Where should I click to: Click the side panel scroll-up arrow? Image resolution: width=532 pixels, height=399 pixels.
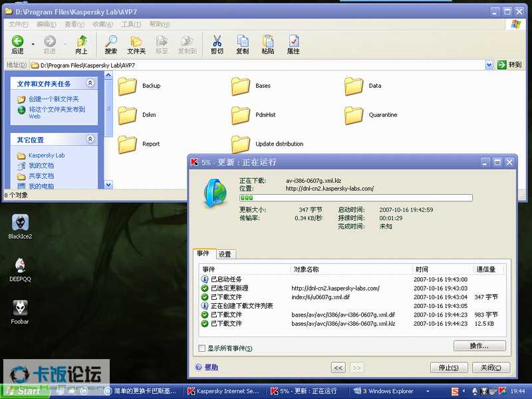click(108, 75)
